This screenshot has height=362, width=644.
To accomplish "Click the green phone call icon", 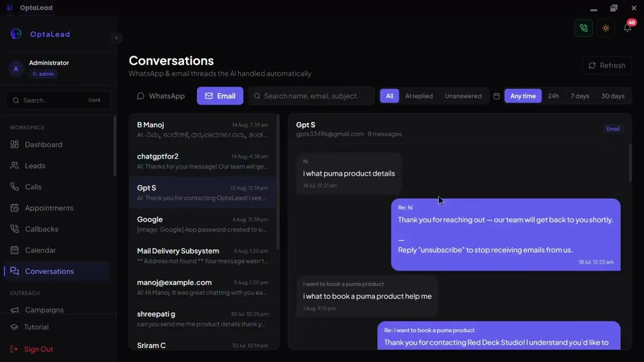I will pyautogui.click(x=584, y=28).
